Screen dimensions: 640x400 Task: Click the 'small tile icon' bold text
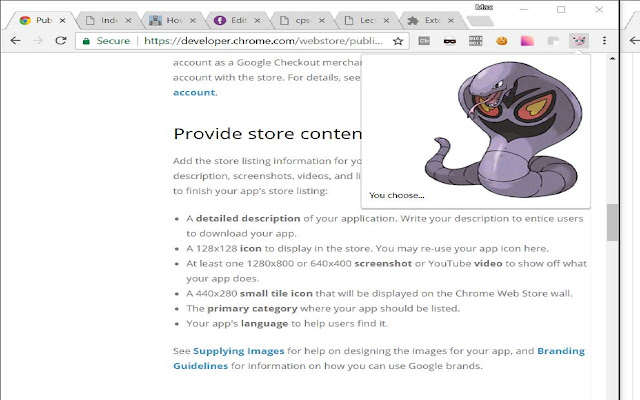coord(276,293)
